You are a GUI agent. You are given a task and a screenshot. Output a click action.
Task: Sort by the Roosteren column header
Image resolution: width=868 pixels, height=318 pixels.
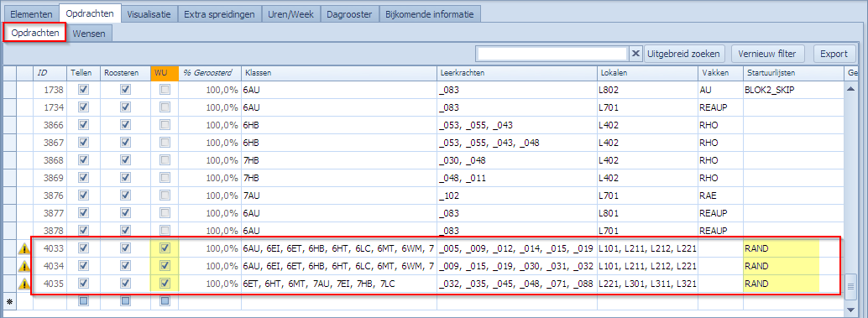pos(125,72)
